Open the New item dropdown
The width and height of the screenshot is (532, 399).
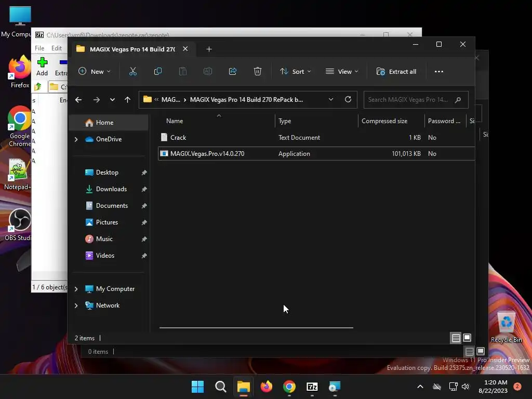(95, 72)
